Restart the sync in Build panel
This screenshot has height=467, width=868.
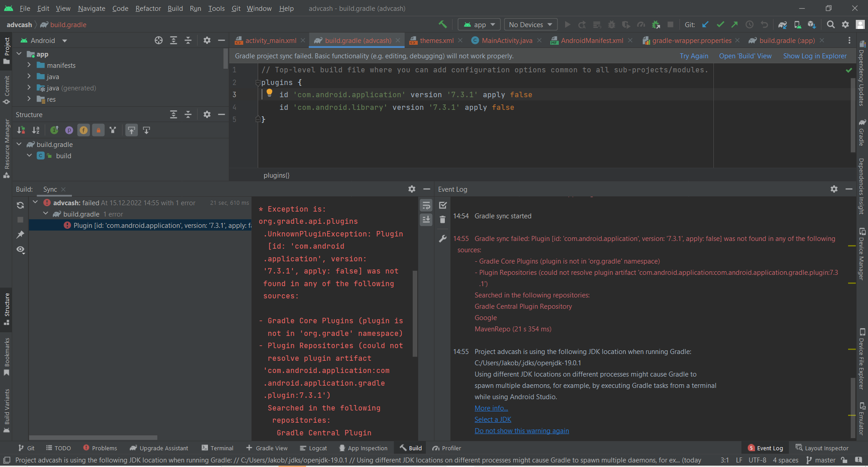coord(20,205)
